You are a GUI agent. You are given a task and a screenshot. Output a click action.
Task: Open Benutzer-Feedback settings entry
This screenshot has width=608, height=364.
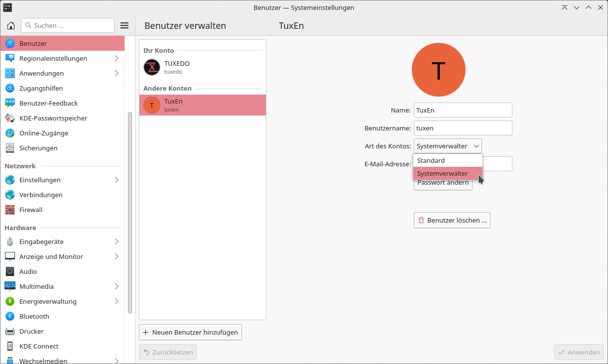tap(62, 103)
